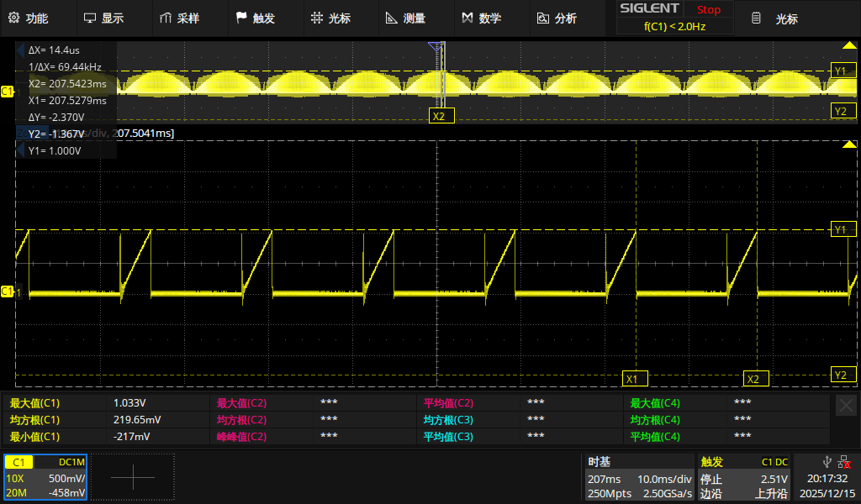Screen dimensions: 861x504
Task: Select the Y2 cursor label in main view
Action: coord(843,375)
